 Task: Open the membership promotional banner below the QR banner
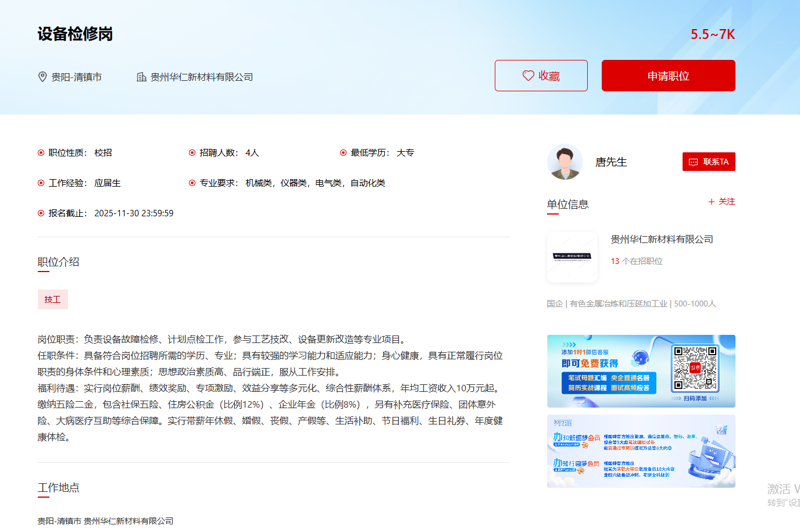[x=641, y=451]
